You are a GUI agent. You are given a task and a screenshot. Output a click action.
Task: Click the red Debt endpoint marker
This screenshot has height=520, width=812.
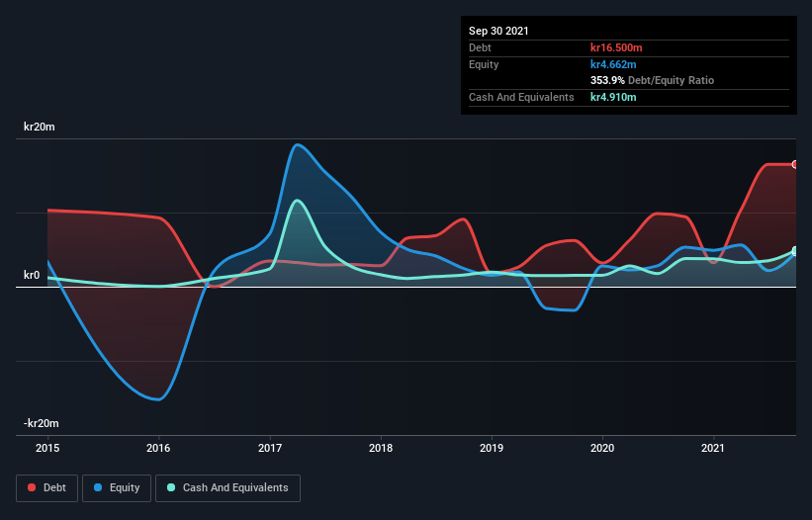pyautogui.click(x=795, y=164)
